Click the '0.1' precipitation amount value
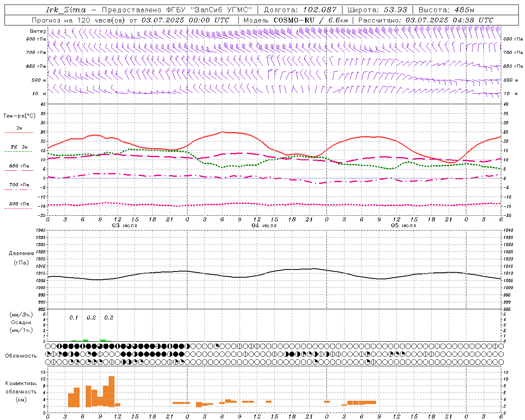The width and height of the screenshot is (525, 420). 73,318
